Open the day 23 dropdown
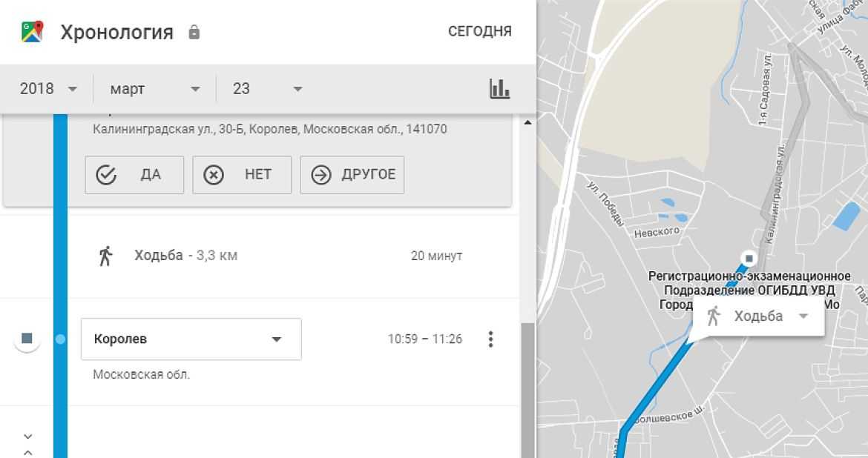 coord(267,89)
